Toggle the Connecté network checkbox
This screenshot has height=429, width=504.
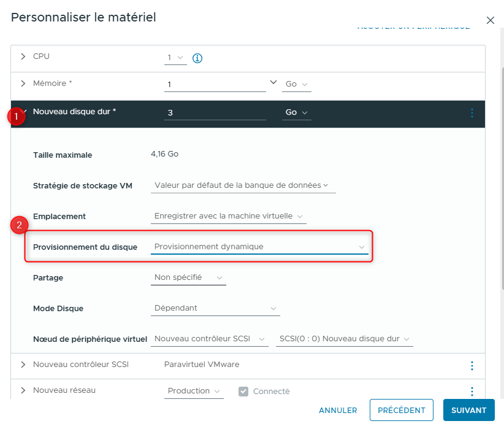click(x=243, y=392)
